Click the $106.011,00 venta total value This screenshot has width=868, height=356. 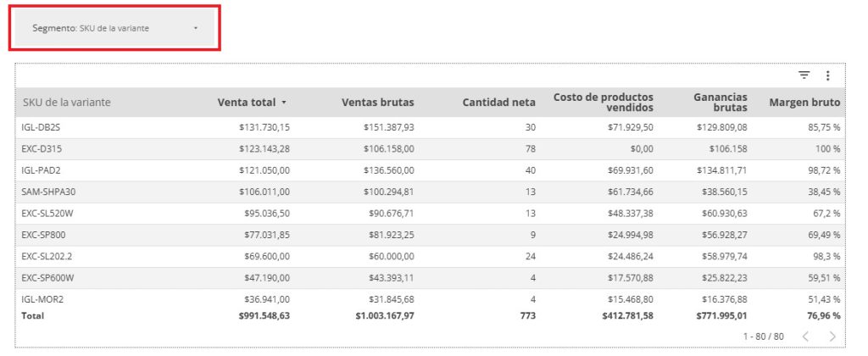264,192
